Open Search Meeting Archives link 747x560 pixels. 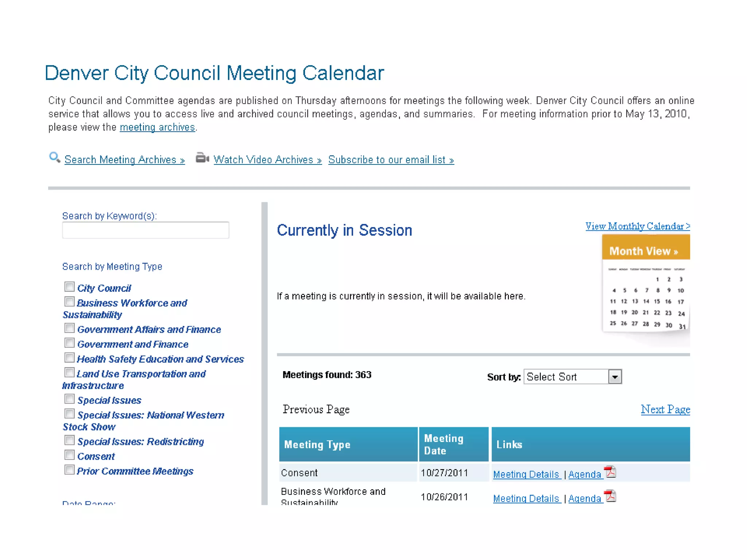tap(124, 160)
